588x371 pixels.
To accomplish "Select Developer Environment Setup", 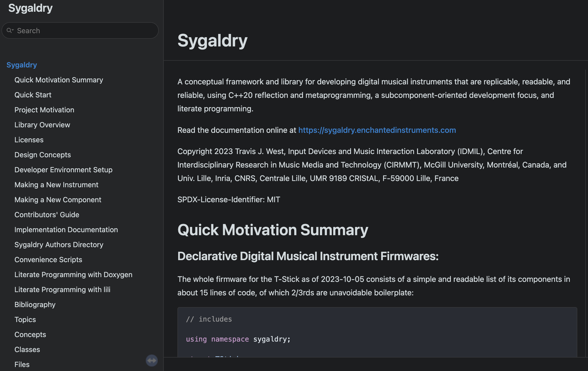I will pyautogui.click(x=63, y=170).
